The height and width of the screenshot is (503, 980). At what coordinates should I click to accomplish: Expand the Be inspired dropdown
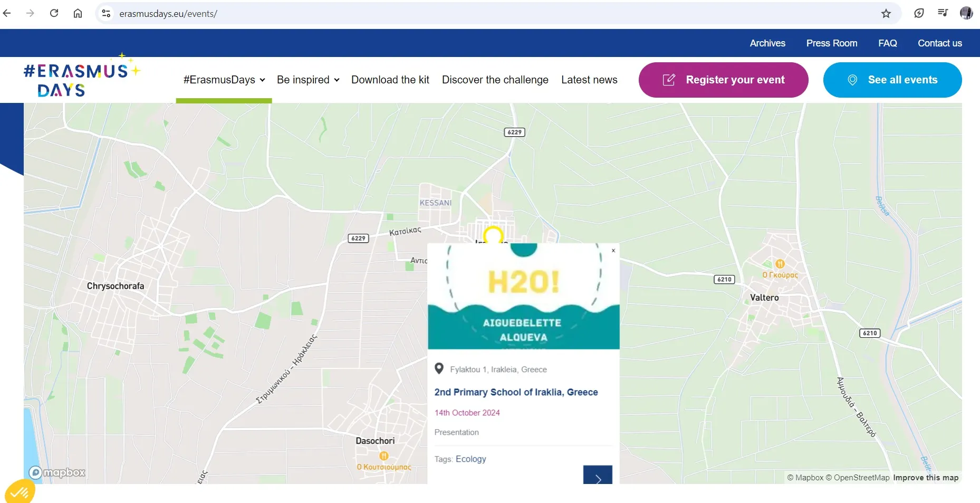(x=308, y=80)
